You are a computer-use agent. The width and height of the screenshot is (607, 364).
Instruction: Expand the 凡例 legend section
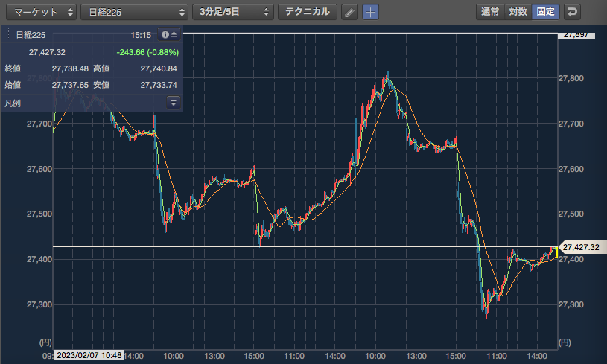pyautogui.click(x=174, y=103)
